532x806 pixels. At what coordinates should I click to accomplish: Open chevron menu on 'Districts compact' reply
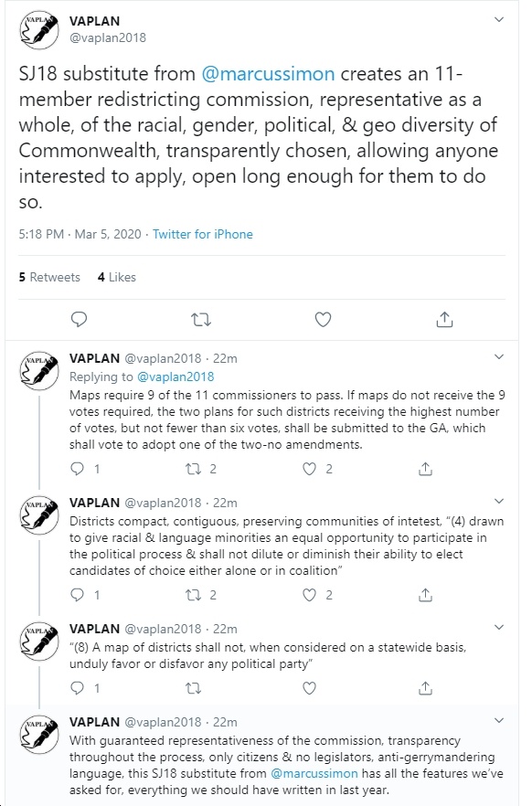(498, 501)
